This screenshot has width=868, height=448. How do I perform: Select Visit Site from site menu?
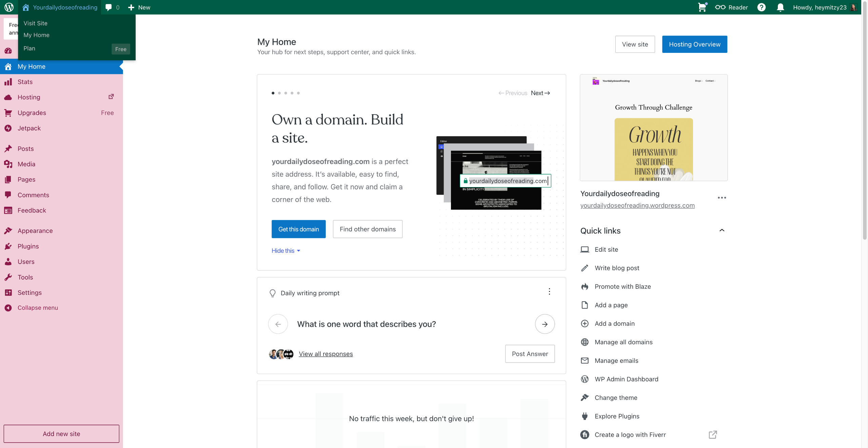pyautogui.click(x=35, y=23)
